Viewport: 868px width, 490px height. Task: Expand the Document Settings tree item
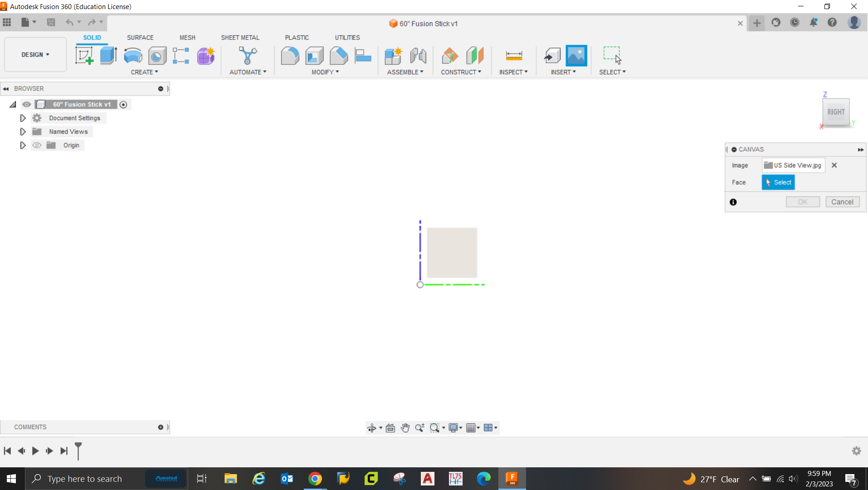tap(23, 118)
